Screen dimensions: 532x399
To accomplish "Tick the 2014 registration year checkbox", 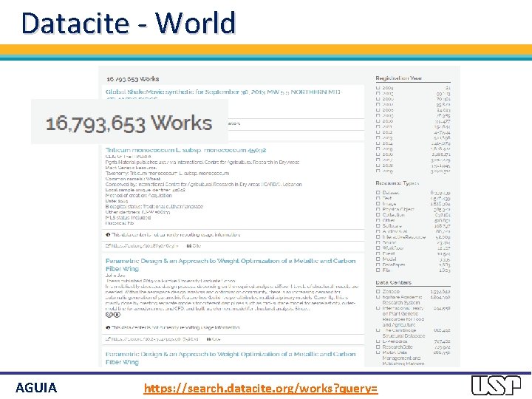I will click(378, 143).
